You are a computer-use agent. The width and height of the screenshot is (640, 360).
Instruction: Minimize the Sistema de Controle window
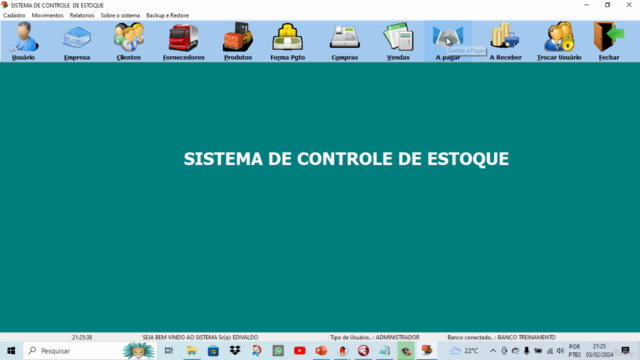pyautogui.click(x=587, y=5)
